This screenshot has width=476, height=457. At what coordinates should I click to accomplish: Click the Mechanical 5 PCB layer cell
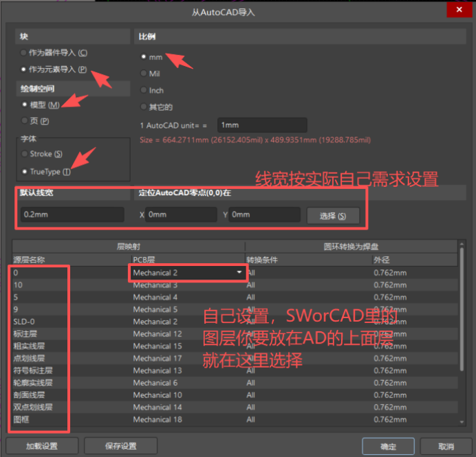pyautogui.click(x=155, y=309)
